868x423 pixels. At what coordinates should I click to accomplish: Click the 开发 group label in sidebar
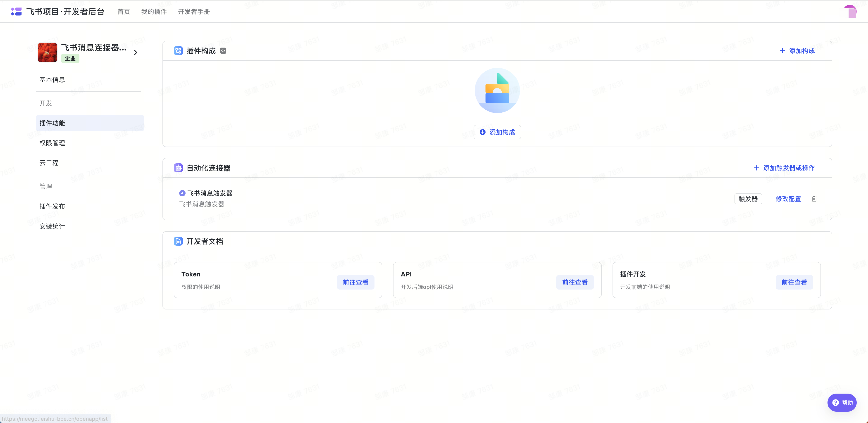(46, 103)
